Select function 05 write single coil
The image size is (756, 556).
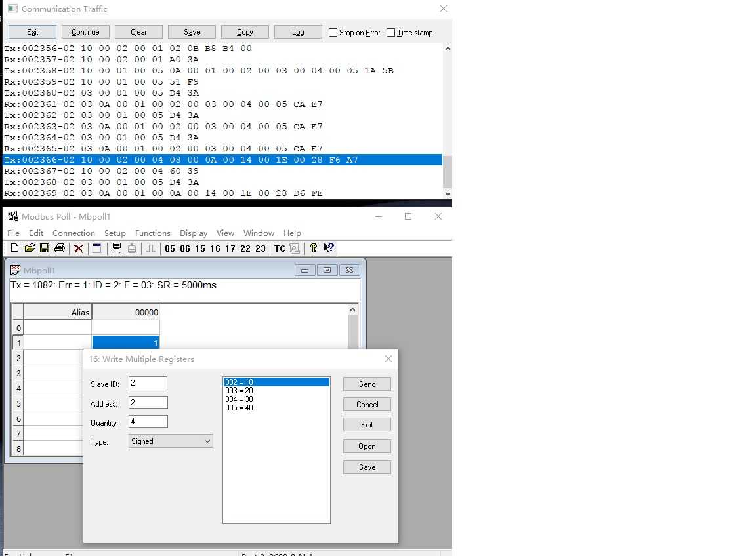click(x=170, y=248)
